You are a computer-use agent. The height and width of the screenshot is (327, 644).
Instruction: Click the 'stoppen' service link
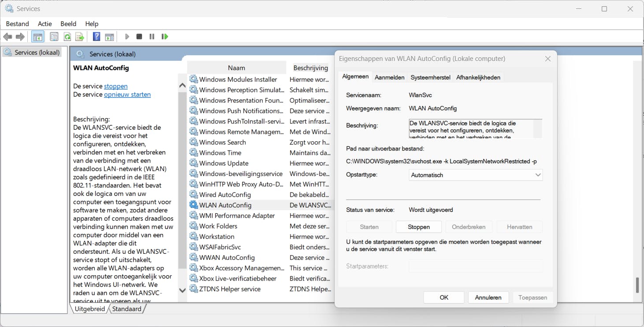pos(116,86)
